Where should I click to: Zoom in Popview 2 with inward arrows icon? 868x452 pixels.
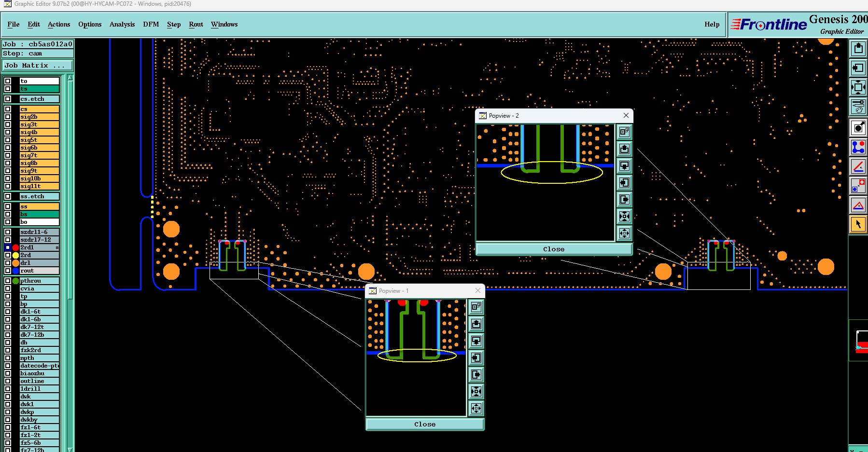point(624,216)
